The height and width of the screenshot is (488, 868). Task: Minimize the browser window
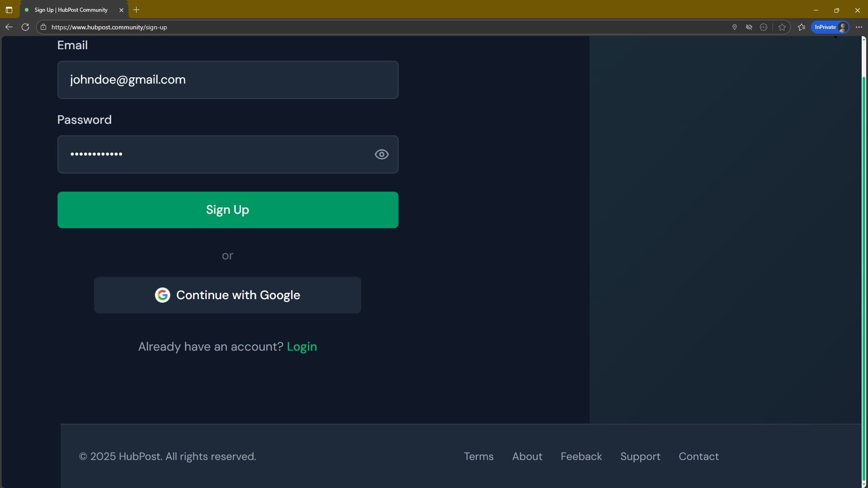[816, 10]
